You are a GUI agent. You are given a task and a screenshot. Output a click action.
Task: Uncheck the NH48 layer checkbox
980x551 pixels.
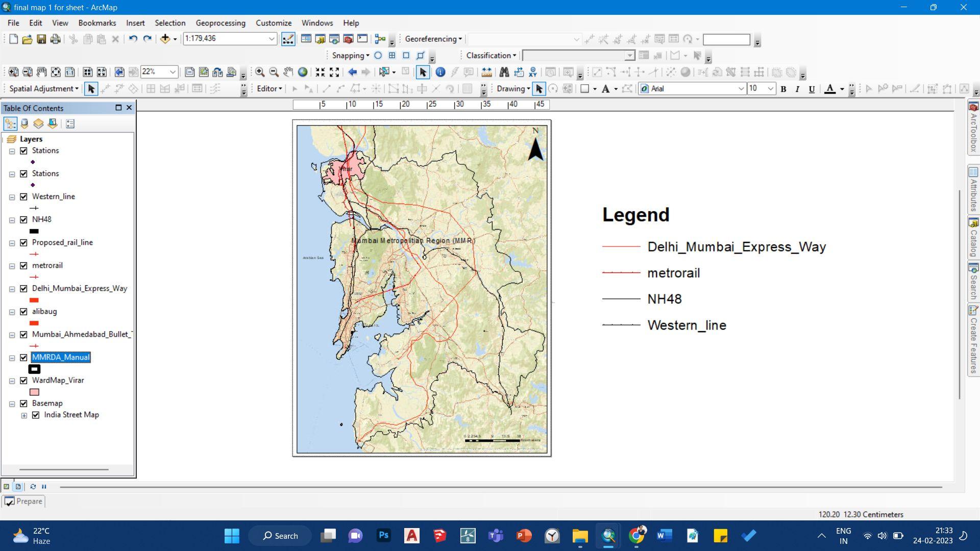[x=23, y=220]
